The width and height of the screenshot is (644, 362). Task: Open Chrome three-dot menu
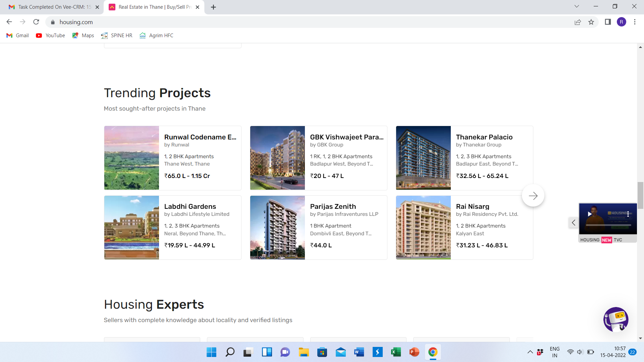click(635, 22)
